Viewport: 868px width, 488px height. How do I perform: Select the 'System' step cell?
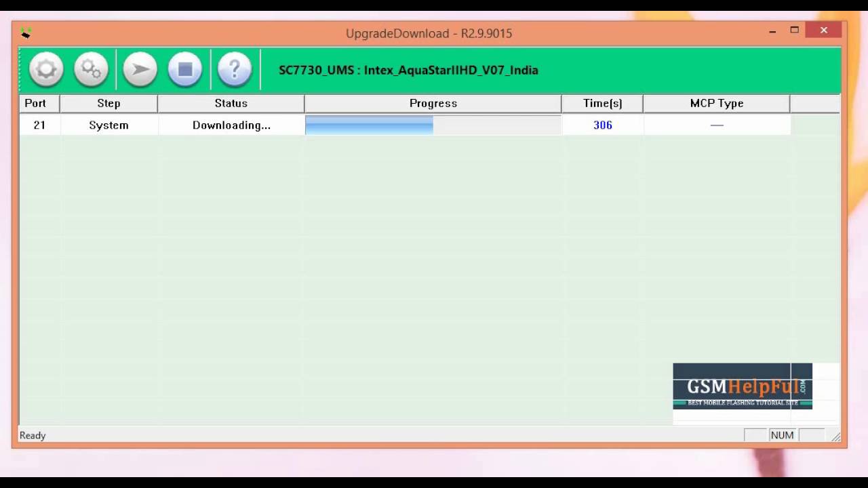[108, 125]
